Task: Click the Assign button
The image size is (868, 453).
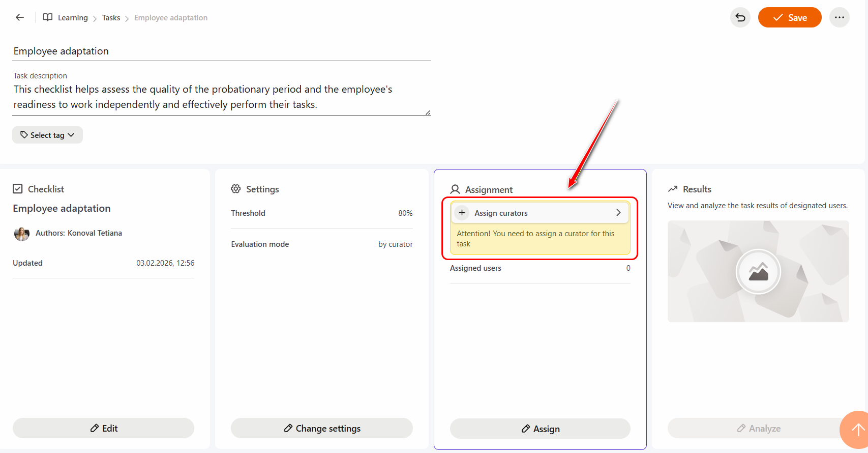Action: pos(540,429)
